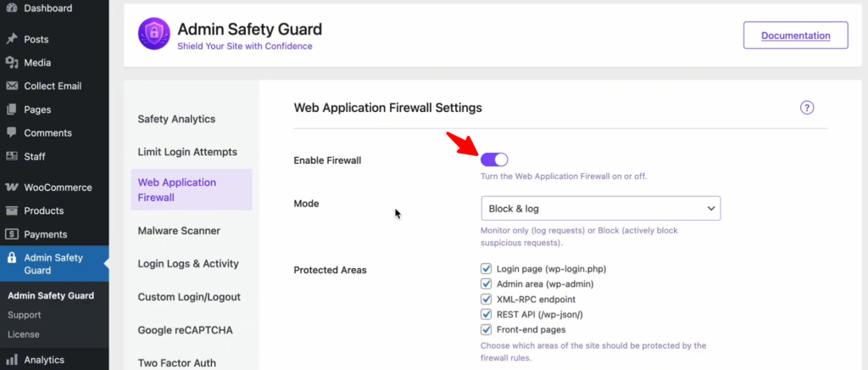Click the Admin Safety Guard shield logo
Screen dimensions: 868x370
coord(154,35)
